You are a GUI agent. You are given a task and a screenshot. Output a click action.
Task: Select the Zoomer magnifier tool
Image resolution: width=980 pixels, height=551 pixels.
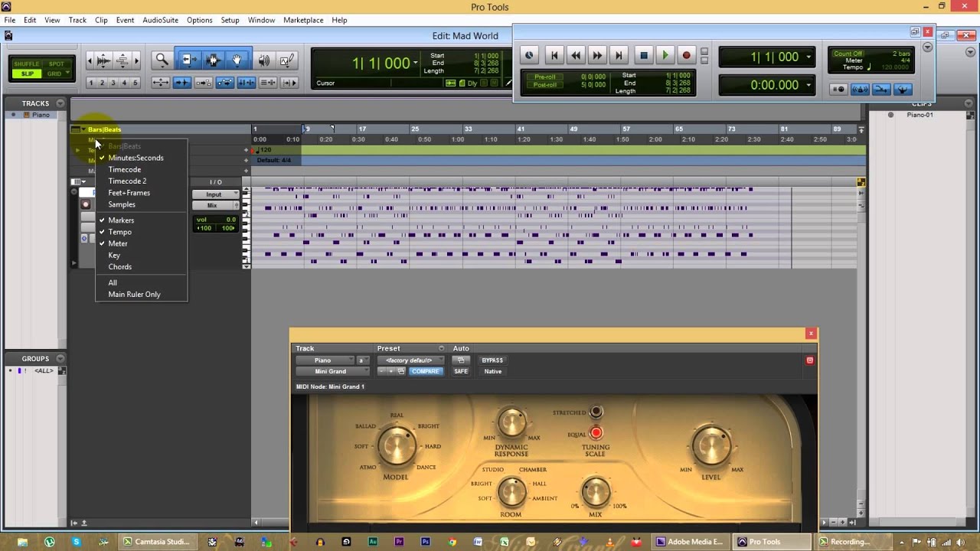pyautogui.click(x=162, y=60)
